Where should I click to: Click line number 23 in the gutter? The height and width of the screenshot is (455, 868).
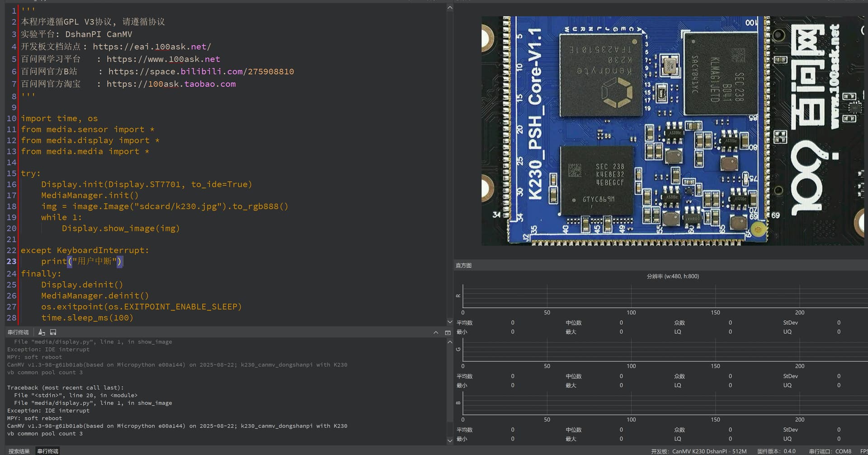click(11, 261)
